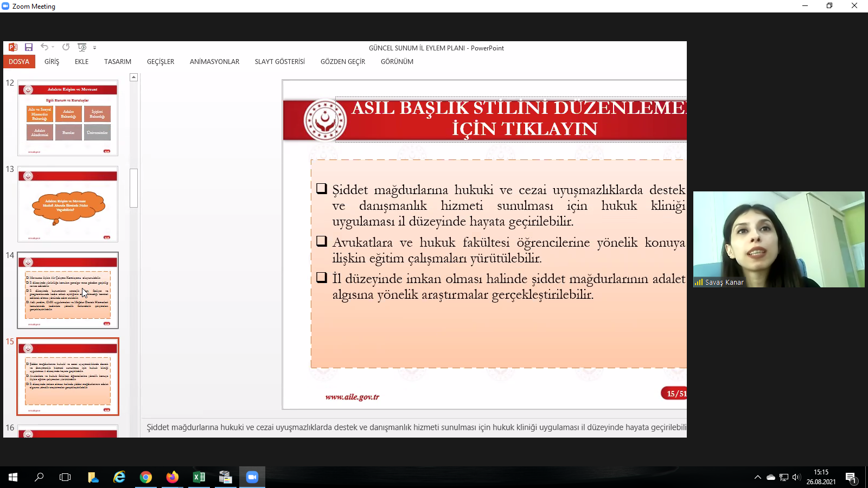Click the Zoom Meeting window title icon
The width and height of the screenshot is (868, 488).
(6, 7)
